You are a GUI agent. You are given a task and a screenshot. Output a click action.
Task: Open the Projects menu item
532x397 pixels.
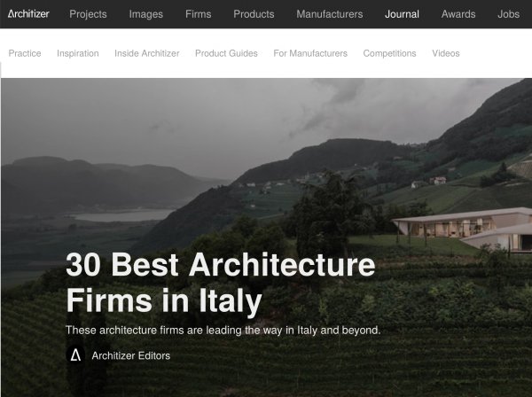pos(88,14)
